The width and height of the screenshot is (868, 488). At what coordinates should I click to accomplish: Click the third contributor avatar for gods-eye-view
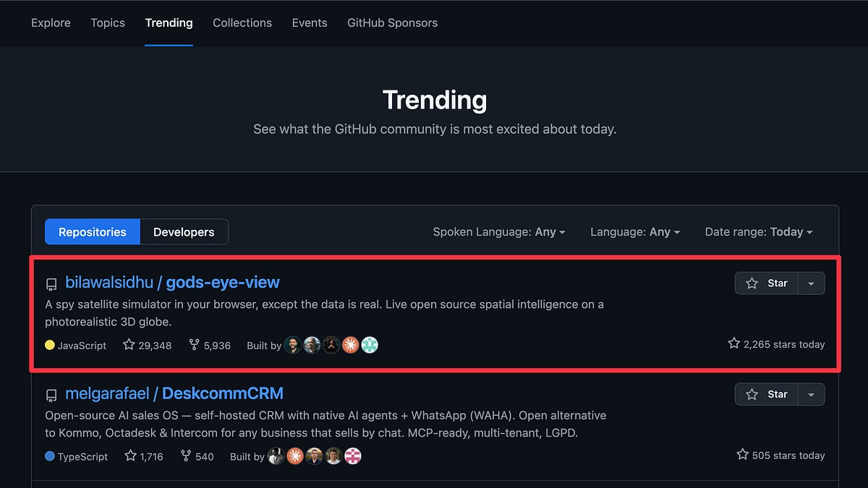pyautogui.click(x=331, y=345)
